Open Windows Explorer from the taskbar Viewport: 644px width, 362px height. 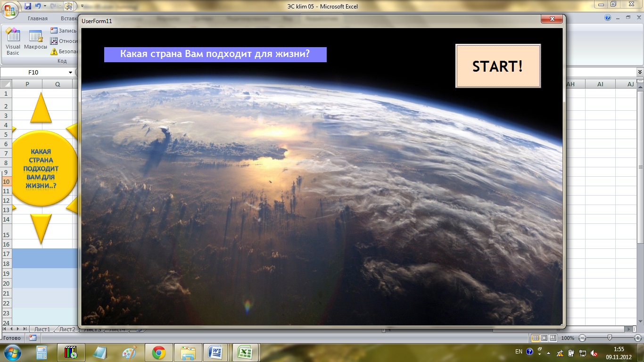click(188, 353)
